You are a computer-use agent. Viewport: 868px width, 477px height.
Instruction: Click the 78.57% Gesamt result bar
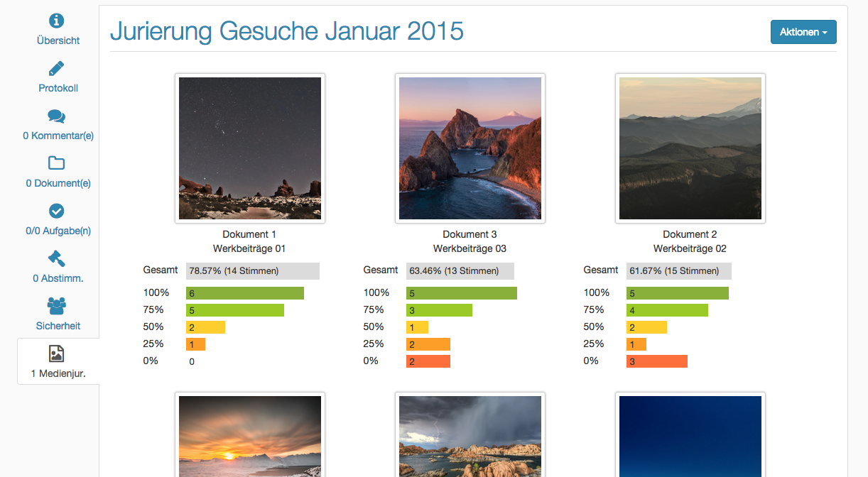coord(253,270)
